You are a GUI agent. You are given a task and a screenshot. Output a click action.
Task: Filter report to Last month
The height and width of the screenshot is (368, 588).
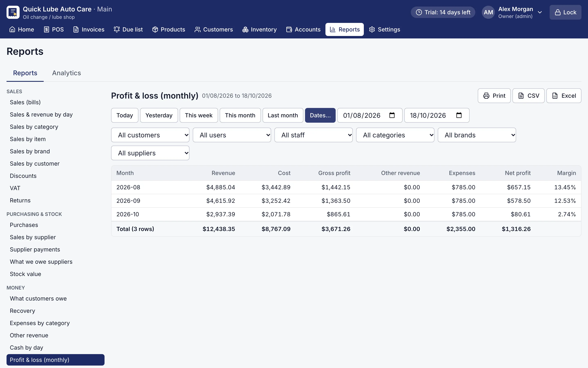pos(283,115)
